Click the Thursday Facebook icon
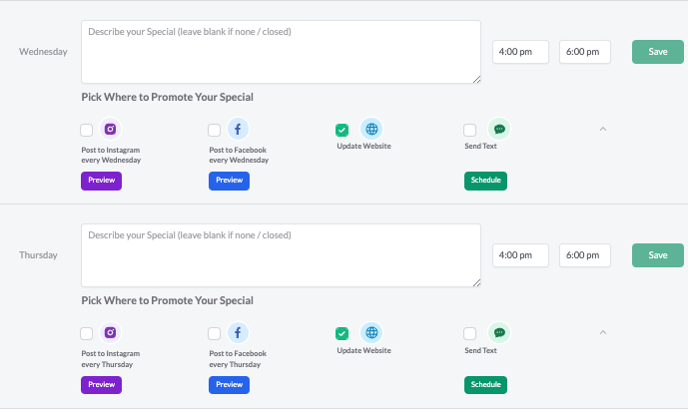The width and height of the screenshot is (688, 409). click(238, 333)
